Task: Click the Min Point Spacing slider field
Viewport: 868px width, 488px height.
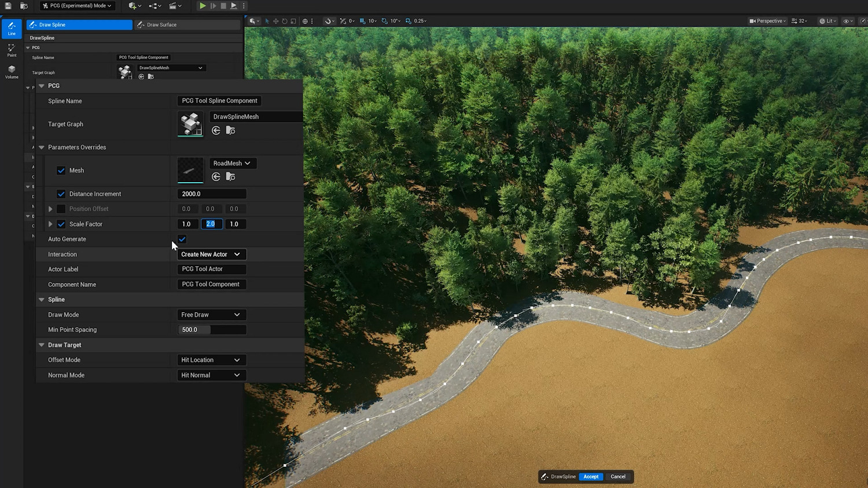Action: click(x=212, y=330)
